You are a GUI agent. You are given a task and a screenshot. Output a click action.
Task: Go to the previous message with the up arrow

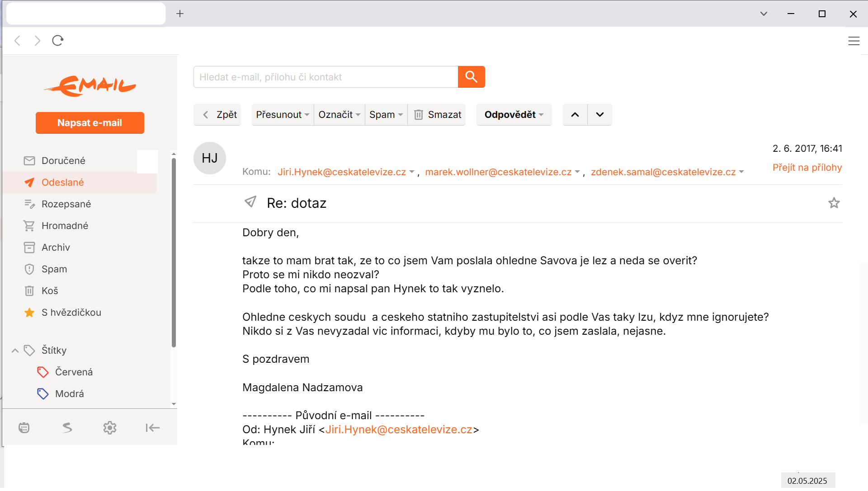575,115
